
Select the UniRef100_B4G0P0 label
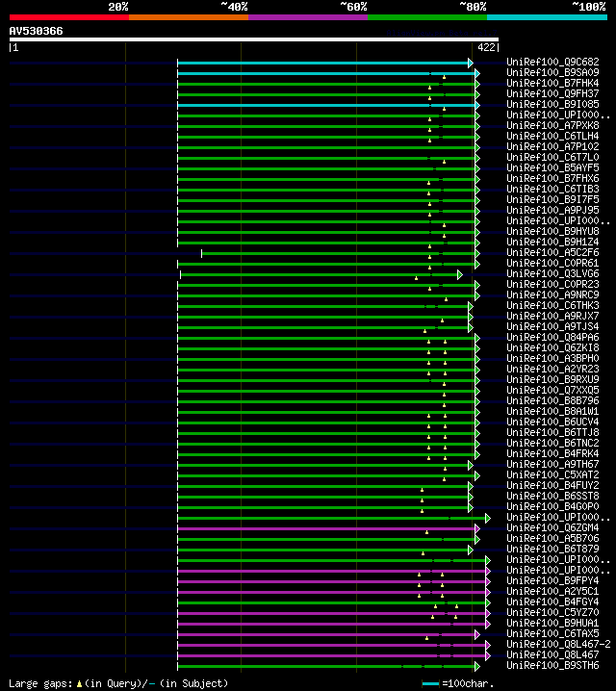[x=552, y=506]
